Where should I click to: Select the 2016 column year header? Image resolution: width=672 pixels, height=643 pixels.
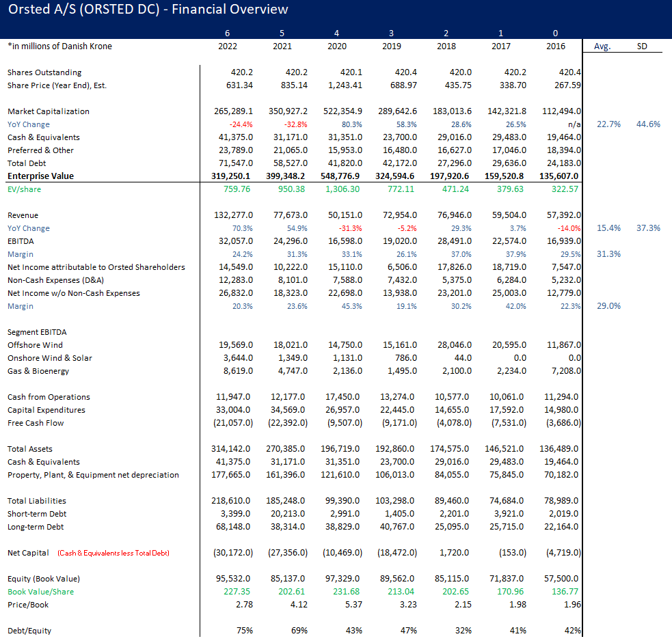pos(555,46)
